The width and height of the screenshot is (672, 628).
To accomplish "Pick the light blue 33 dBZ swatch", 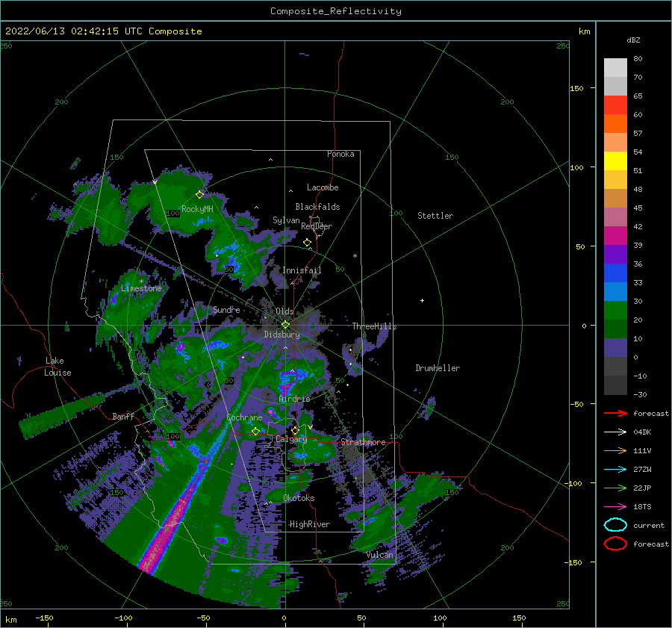I will [615, 291].
